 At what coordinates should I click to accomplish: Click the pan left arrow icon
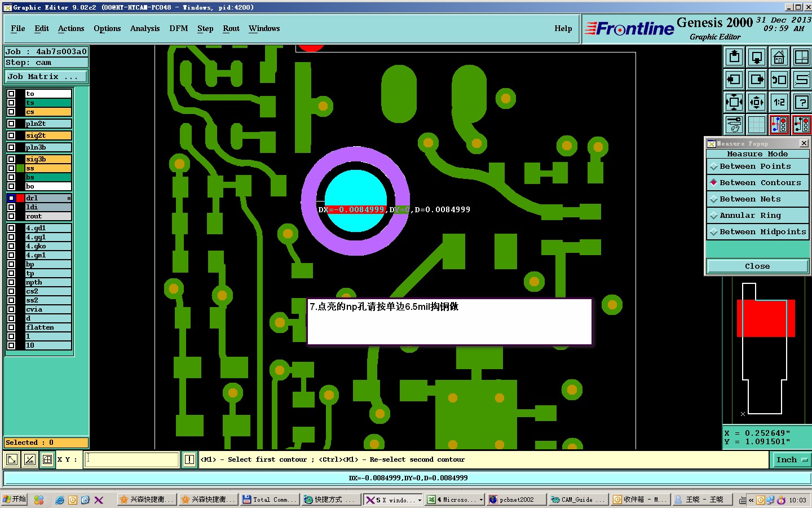pyautogui.click(x=734, y=80)
